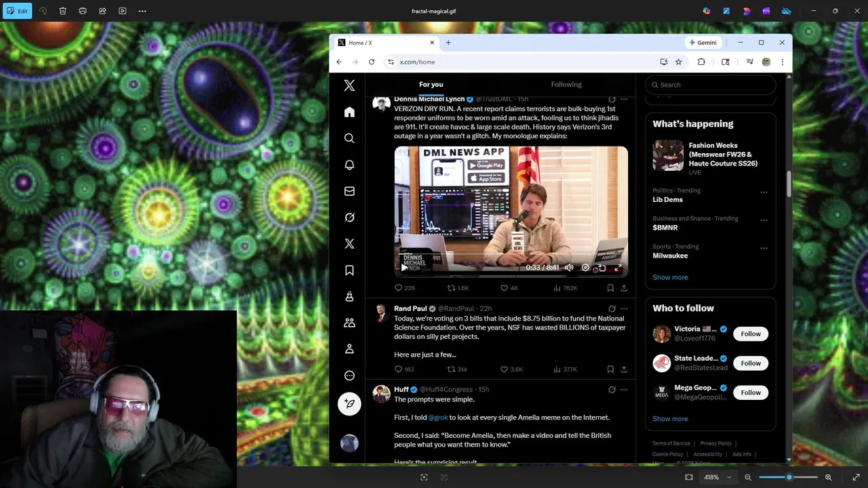The width and height of the screenshot is (868, 488).
Task: Open Bookmarks in X sidebar
Action: (x=349, y=270)
